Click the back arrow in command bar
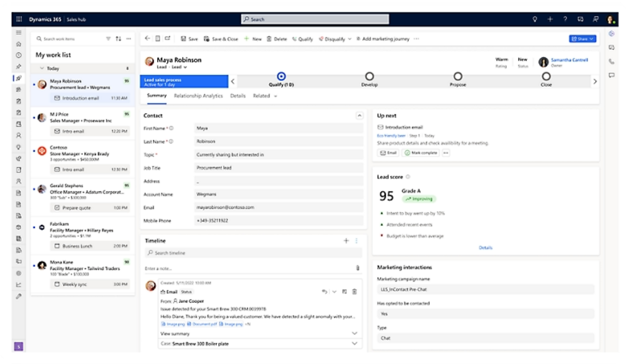The image size is (627, 364). coord(148,39)
